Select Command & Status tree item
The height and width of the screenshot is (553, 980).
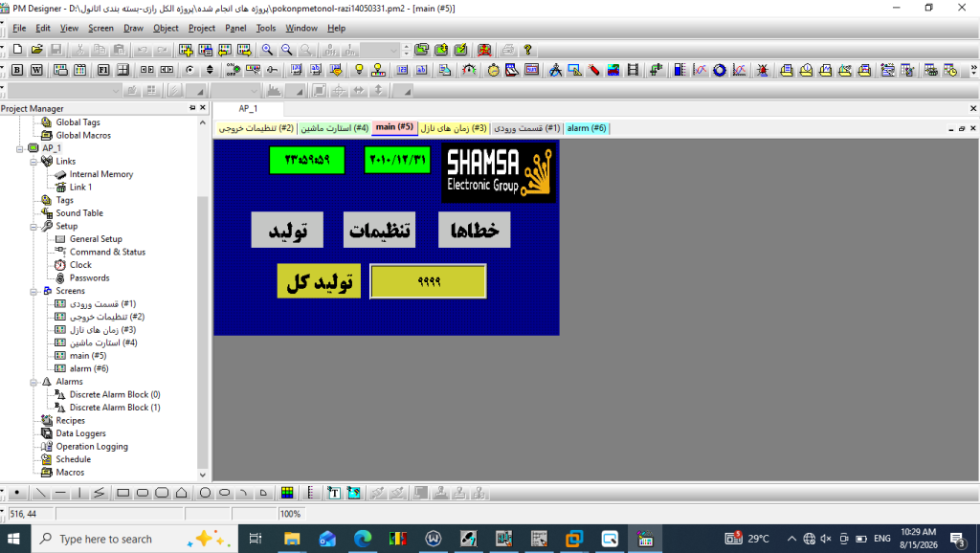click(x=107, y=252)
